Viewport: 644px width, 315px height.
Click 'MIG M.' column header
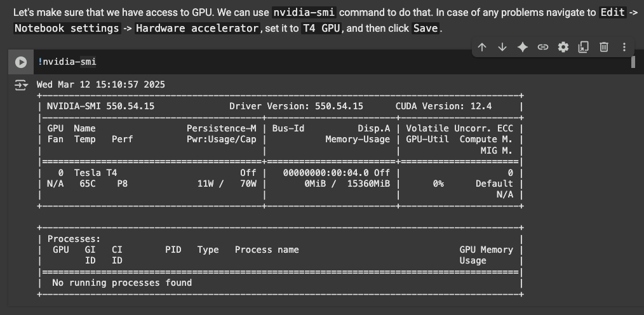(x=497, y=151)
